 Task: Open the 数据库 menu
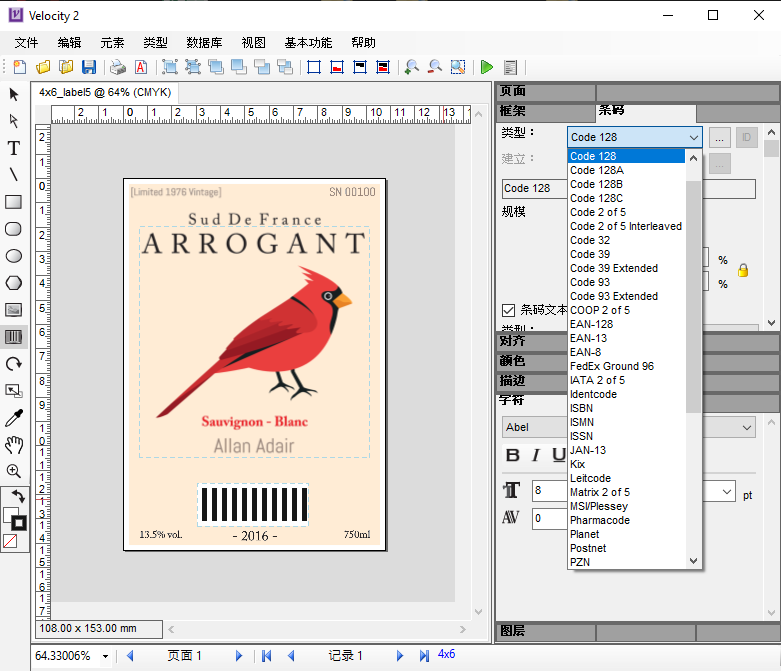point(204,43)
